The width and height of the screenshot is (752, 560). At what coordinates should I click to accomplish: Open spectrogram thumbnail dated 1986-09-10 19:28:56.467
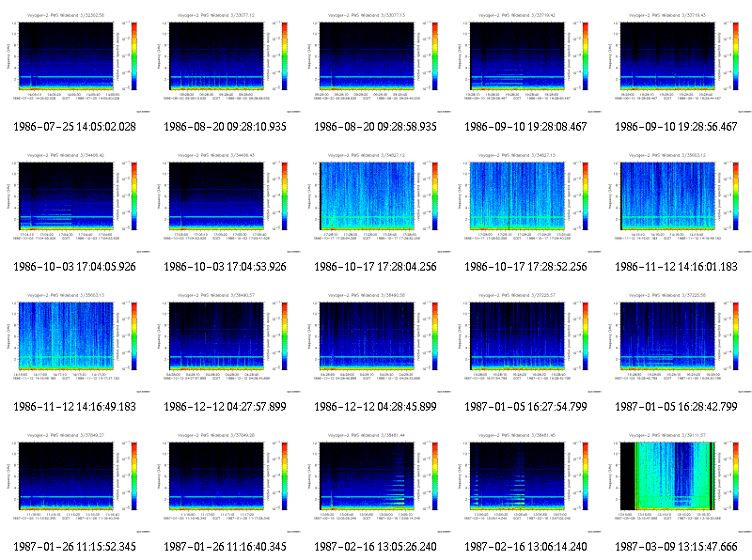[677, 62]
